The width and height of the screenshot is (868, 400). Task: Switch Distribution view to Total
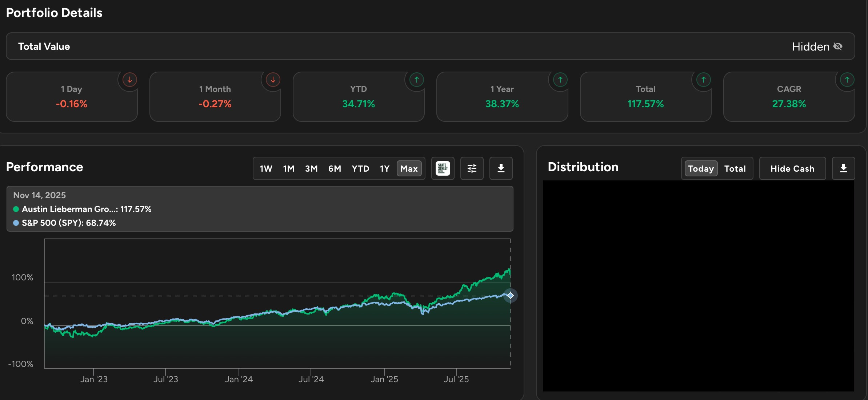(x=735, y=168)
